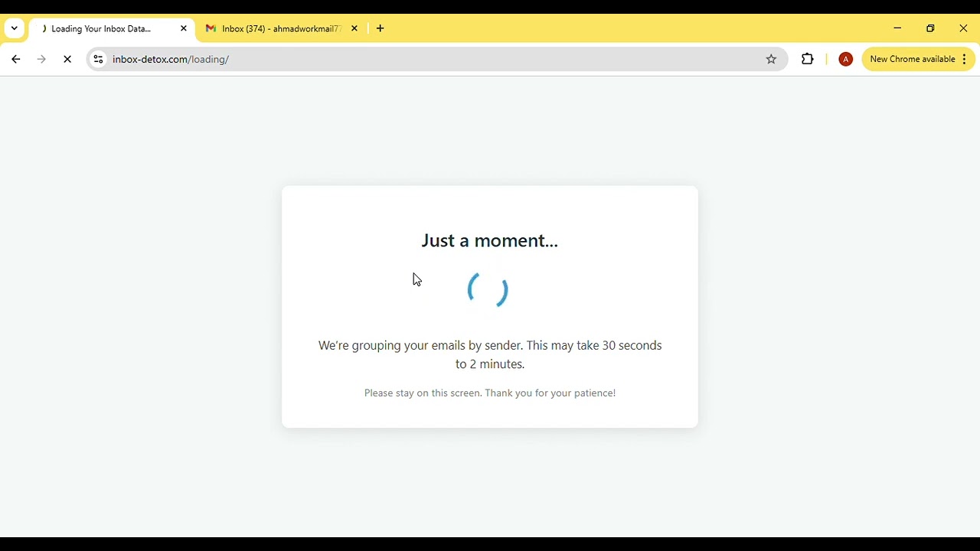This screenshot has height=551, width=980.
Task: Minimize the Chrome window
Action: tap(898, 29)
